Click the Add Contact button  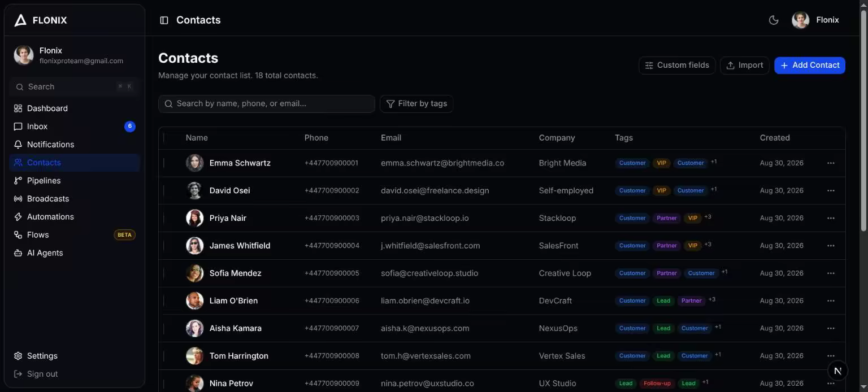tap(810, 66)
